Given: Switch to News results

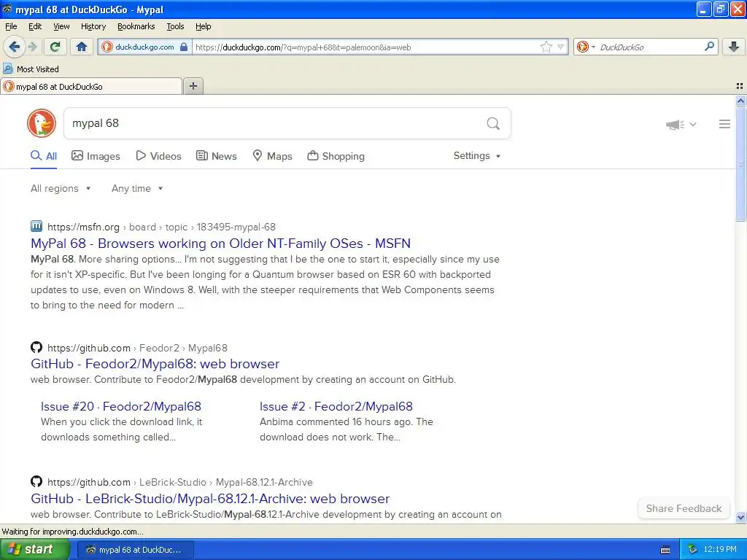Looking at the screenshot, I should (217, 156).
